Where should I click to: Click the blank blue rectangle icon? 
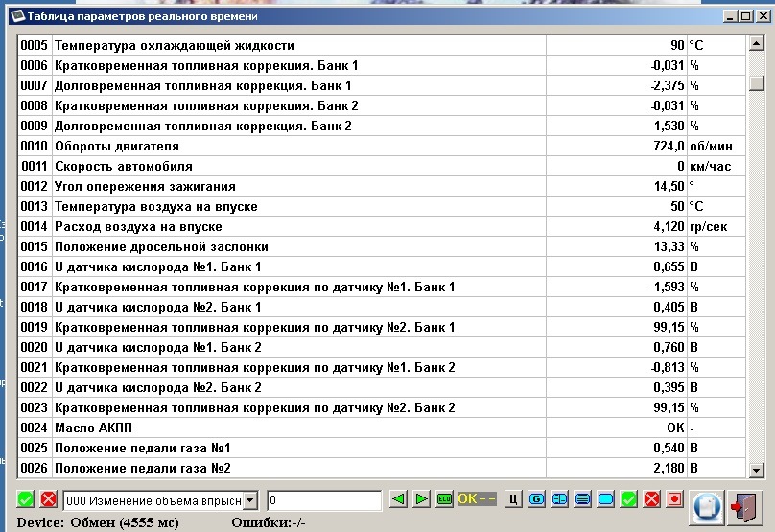(x=606, y=499)
